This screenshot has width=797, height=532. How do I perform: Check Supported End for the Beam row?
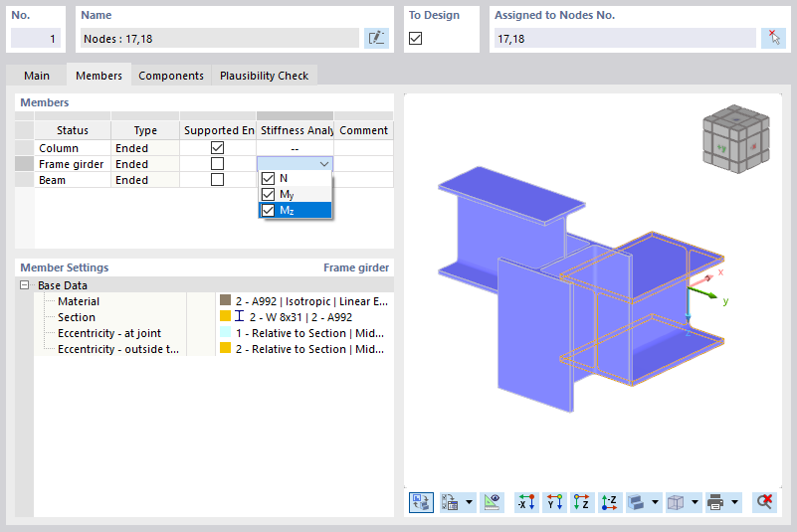click(x=217, y=180)
